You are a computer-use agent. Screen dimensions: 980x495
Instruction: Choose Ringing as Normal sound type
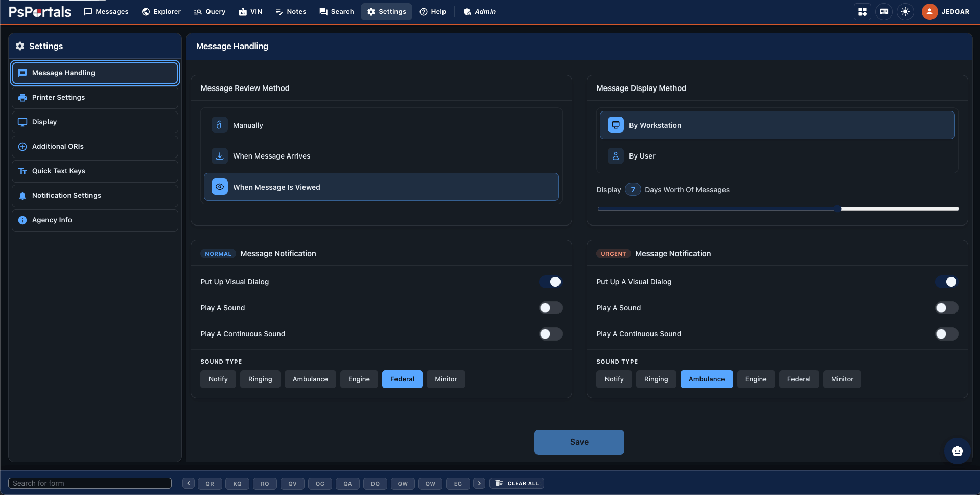(260, 379)
